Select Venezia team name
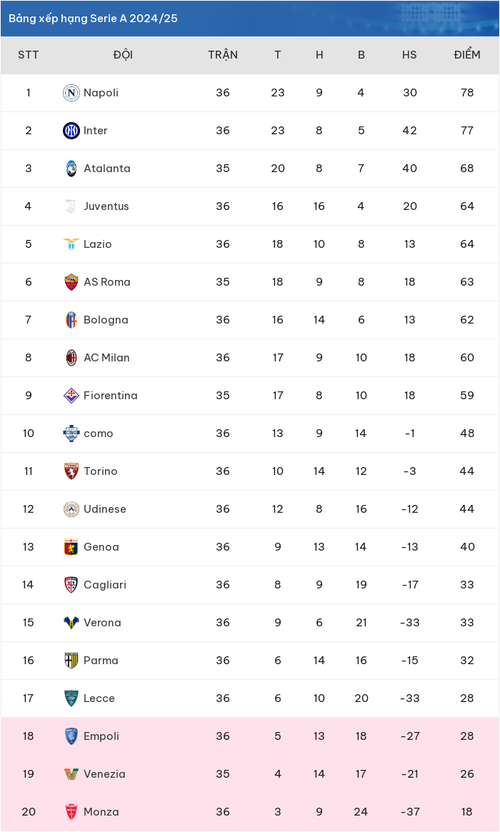The image size is (500, 832). pyautogui.click(x=105, y=774)
